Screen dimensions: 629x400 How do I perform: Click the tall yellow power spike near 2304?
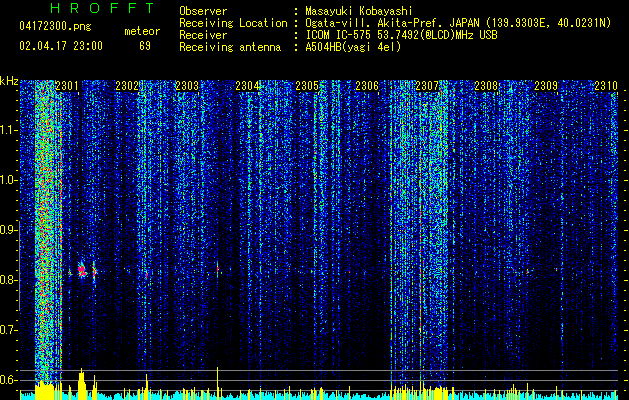pyautogui.click(x=217, y=382)
